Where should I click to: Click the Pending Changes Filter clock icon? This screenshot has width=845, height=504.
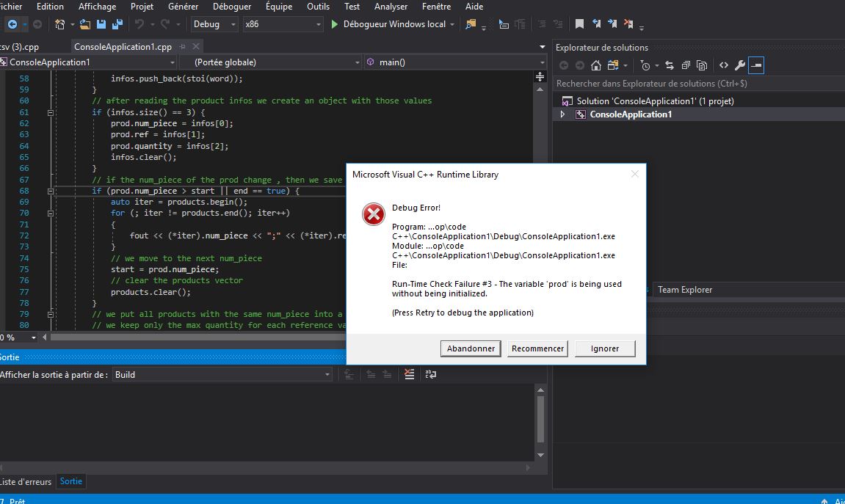click(645, 65)
